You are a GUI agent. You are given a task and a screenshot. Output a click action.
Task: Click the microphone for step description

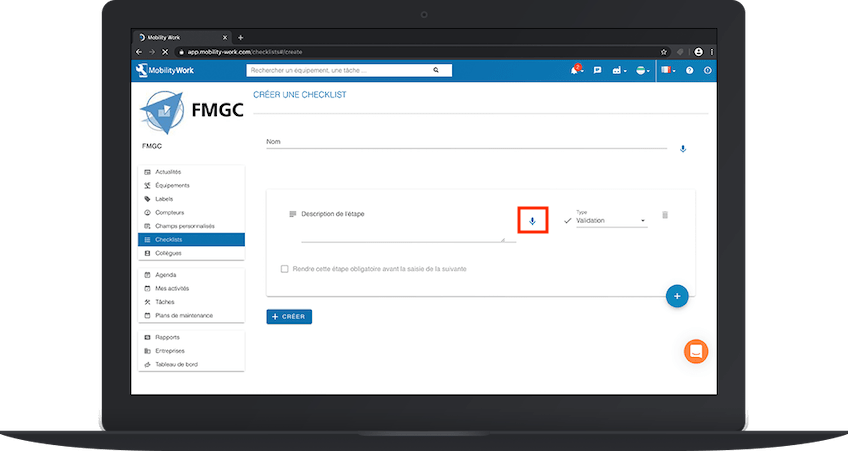[x=533, y=221]
